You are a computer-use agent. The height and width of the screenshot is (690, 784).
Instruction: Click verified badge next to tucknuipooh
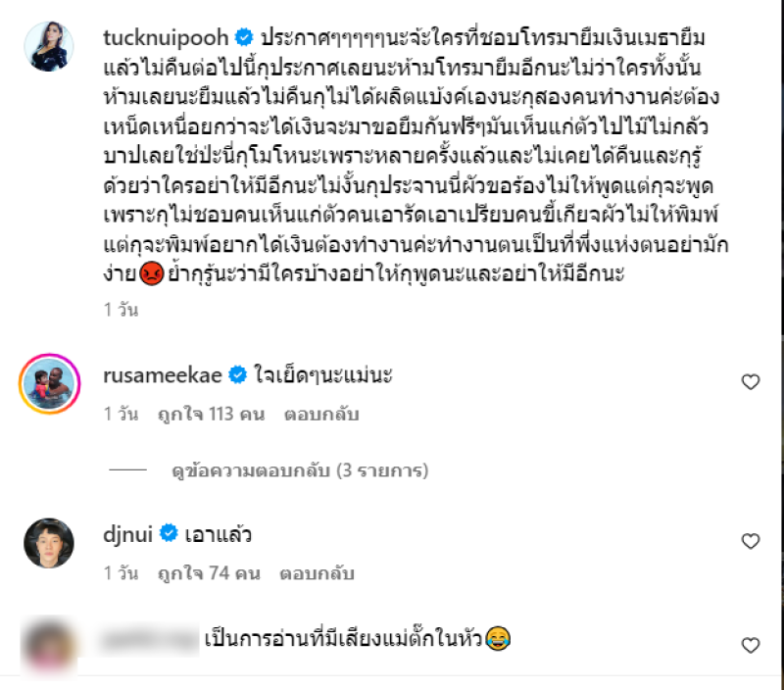tap(244, 37)
